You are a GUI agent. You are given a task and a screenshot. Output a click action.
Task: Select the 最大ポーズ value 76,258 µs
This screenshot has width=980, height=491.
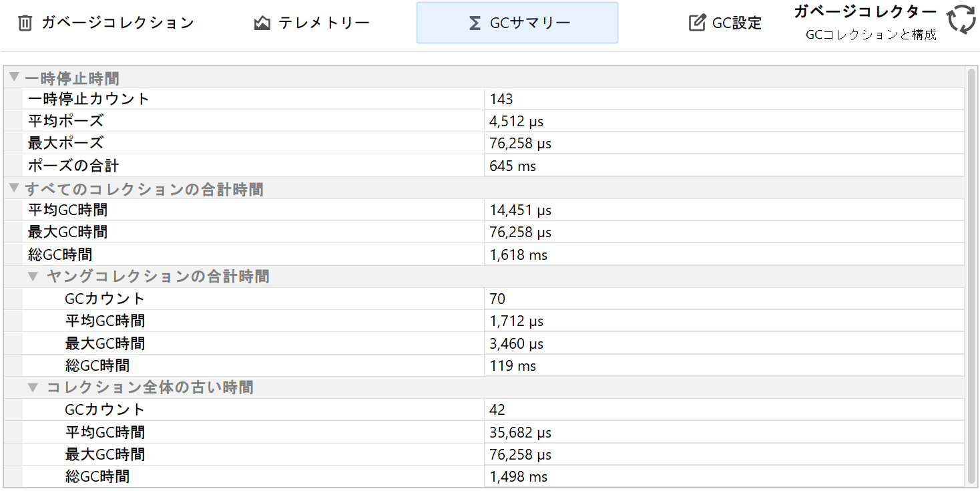coord(520,144)
